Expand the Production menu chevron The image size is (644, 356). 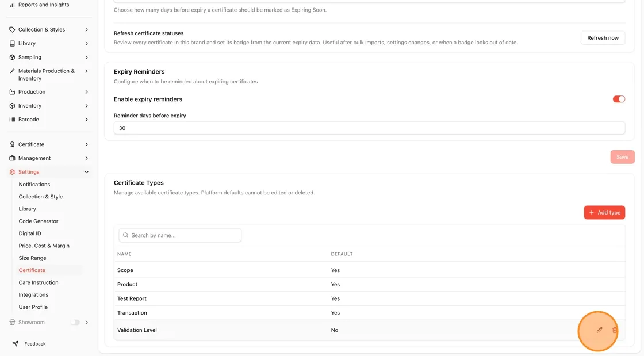pos(87,92)
